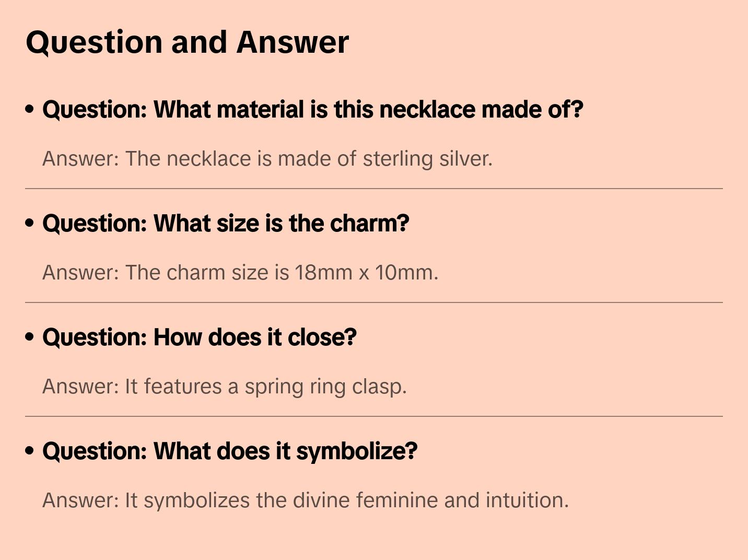Click the bullet beside the necklace material question
748x560 pixels.
30,109
